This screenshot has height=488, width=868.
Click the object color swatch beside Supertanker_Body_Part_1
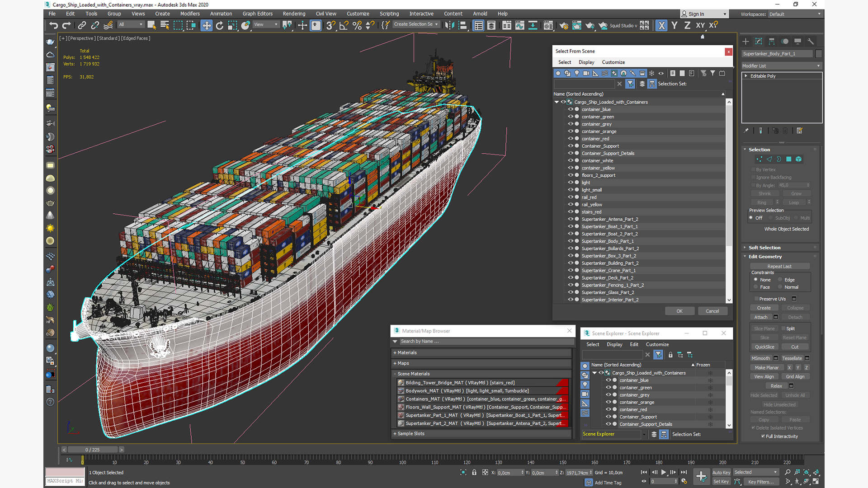tap(819, 54)
